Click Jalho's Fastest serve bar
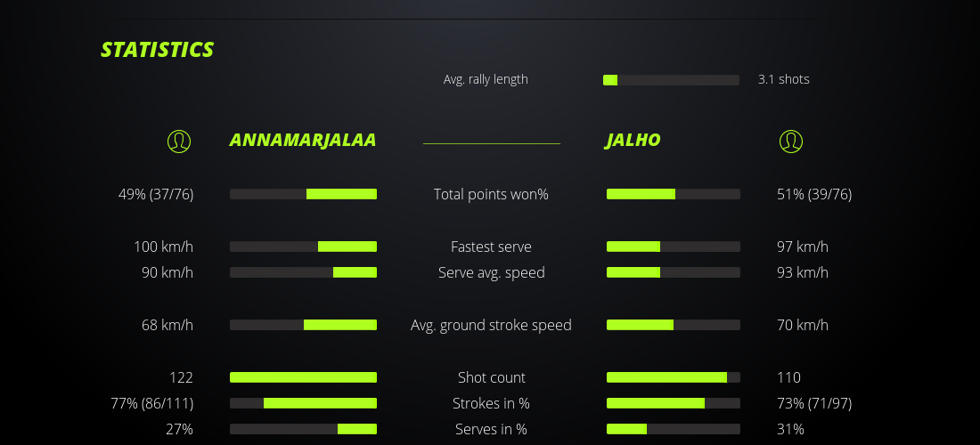The image size is (980, 445). [673, 247]
